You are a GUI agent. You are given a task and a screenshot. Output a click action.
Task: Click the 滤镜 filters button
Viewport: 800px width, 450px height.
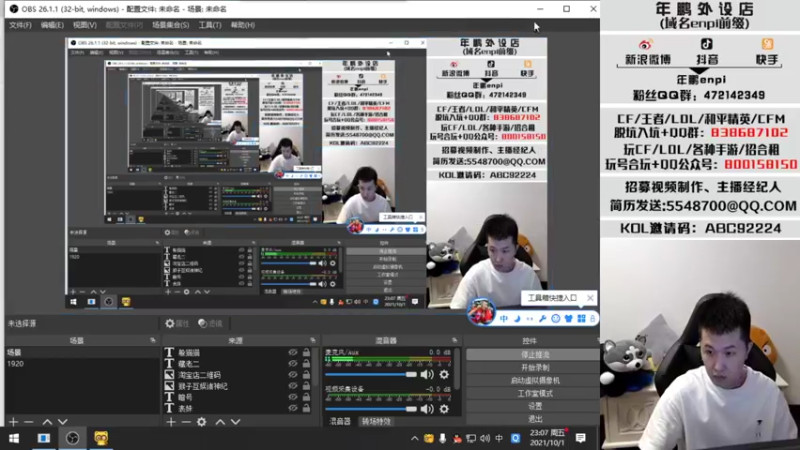click(210, 323)
